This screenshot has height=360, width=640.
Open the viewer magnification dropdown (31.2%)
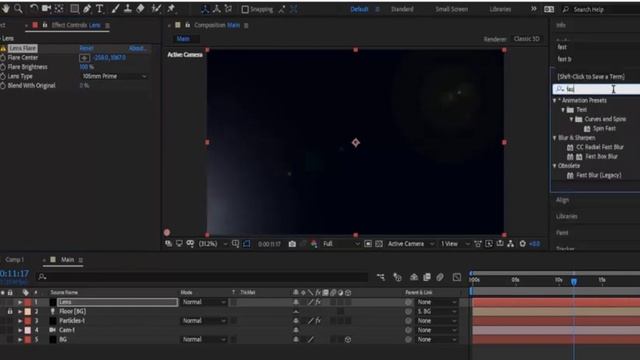(x=213, y=244)
